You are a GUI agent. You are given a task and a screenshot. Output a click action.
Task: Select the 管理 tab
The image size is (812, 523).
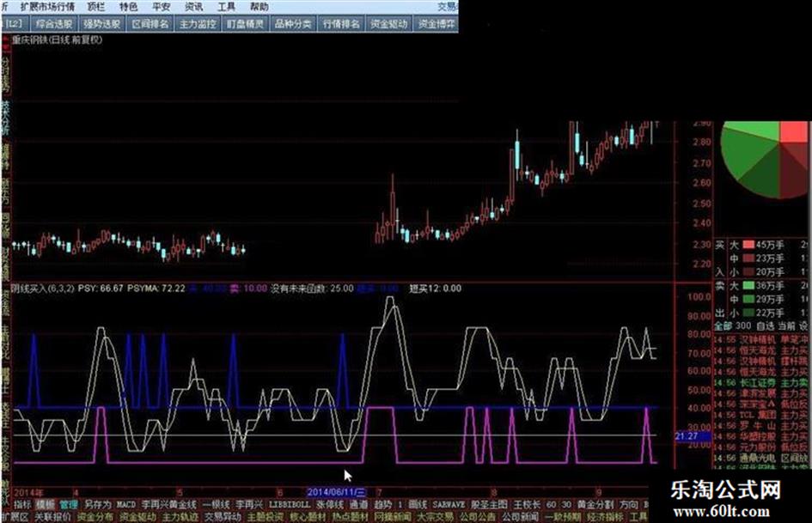68,504
